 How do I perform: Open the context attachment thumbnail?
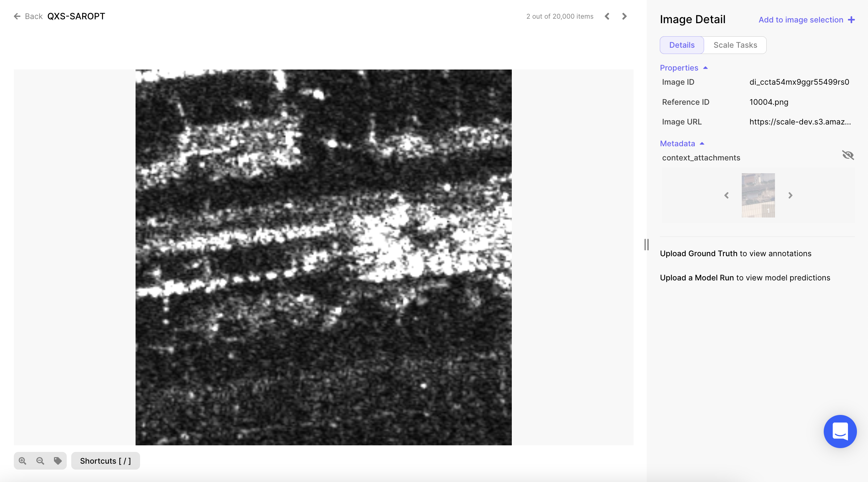click(758, 195)
